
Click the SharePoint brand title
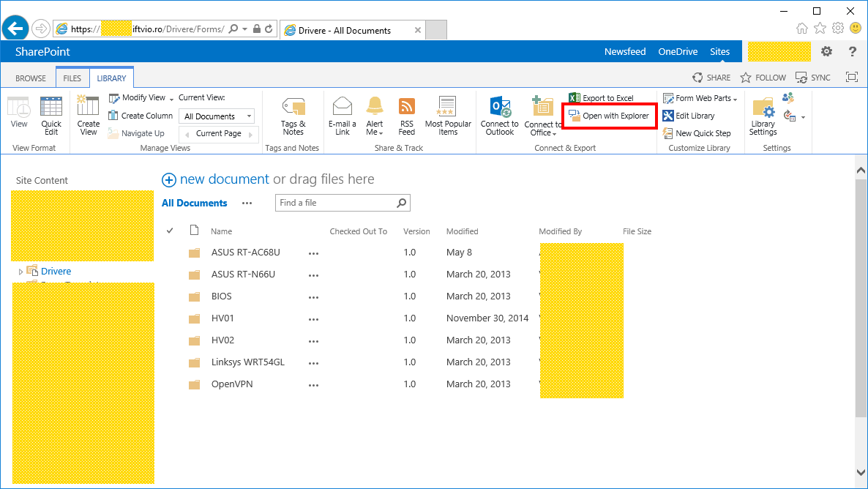pos(42,51)
